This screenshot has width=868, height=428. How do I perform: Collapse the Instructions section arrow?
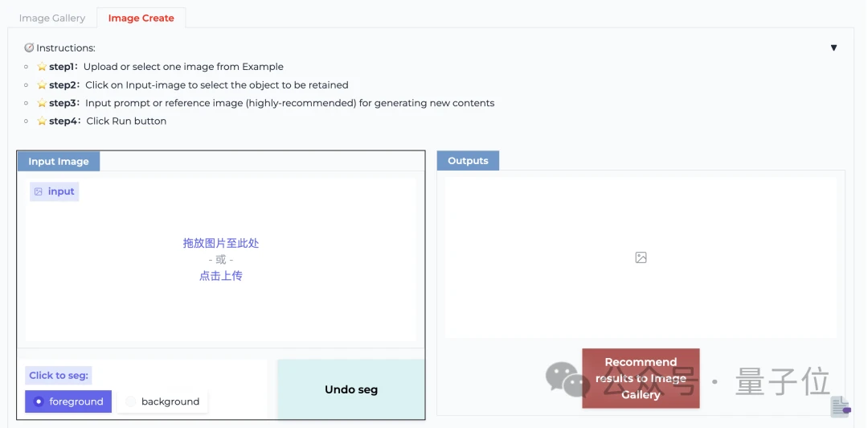pos(833,47)
